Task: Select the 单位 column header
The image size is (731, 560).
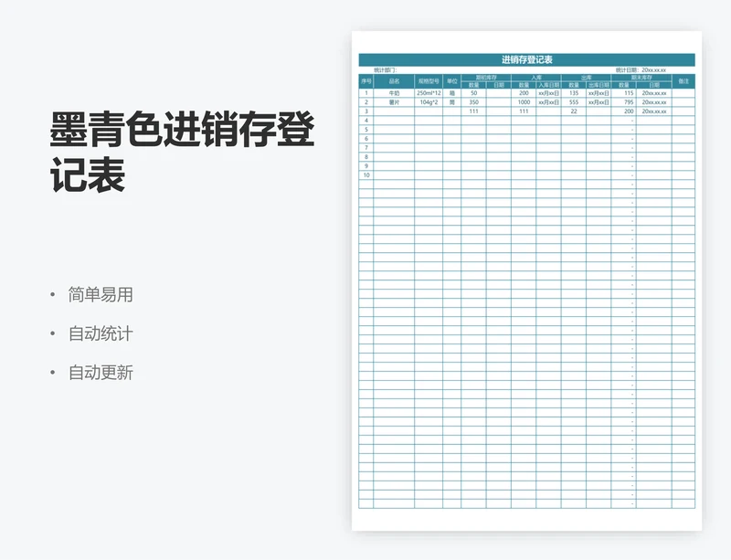Action: pyautogui.click(x=451, y=81)
